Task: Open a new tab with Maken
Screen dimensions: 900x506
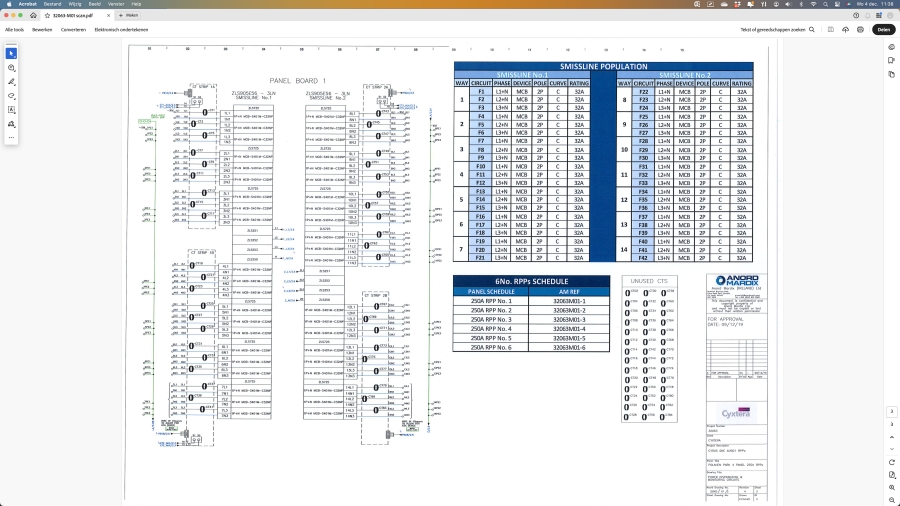Action: 128,16
